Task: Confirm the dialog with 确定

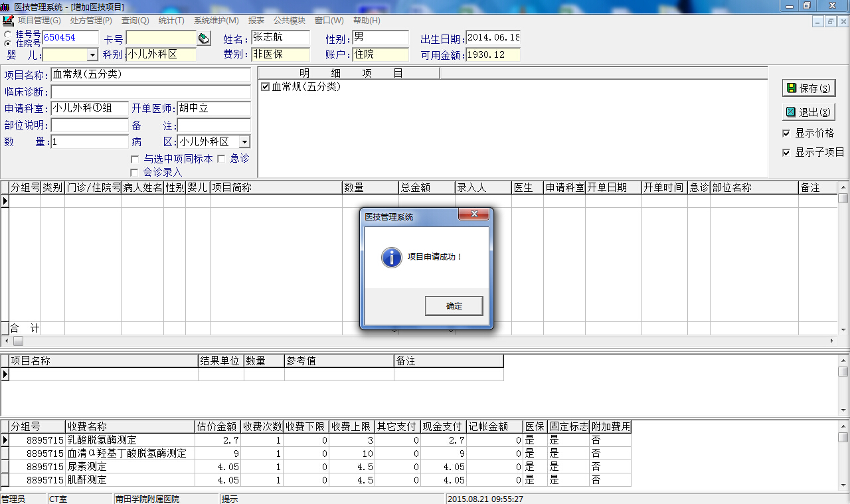Action: coord(454,306)
